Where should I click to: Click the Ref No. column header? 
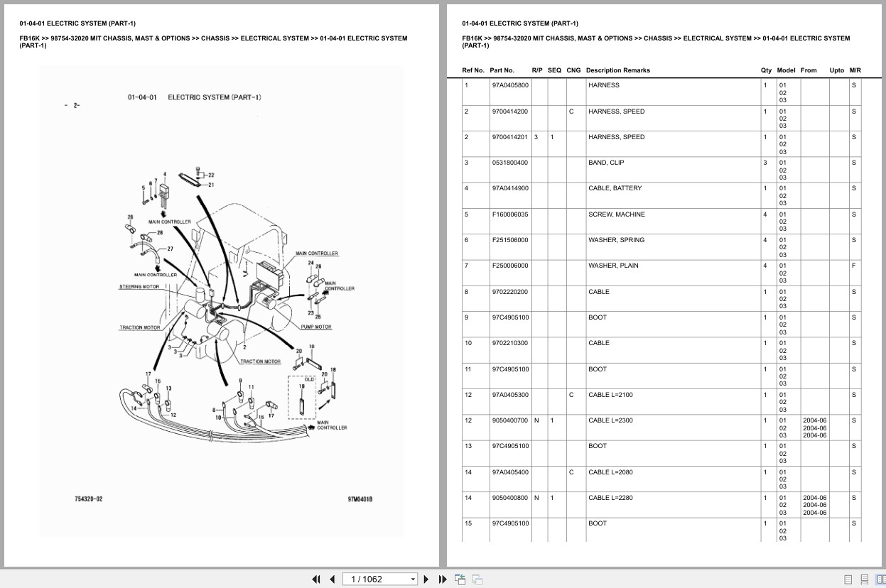click(473, 70)
